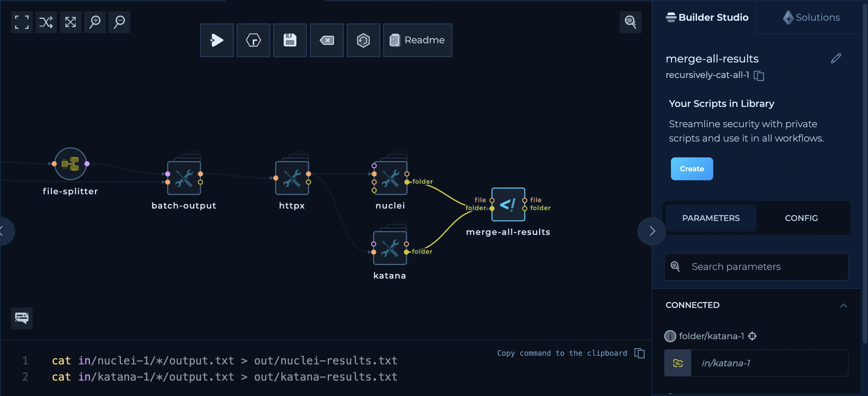This screenshot has width=868, height=396.
Task: Click the file-splitter purple output port
Action: tap(87, 164)
